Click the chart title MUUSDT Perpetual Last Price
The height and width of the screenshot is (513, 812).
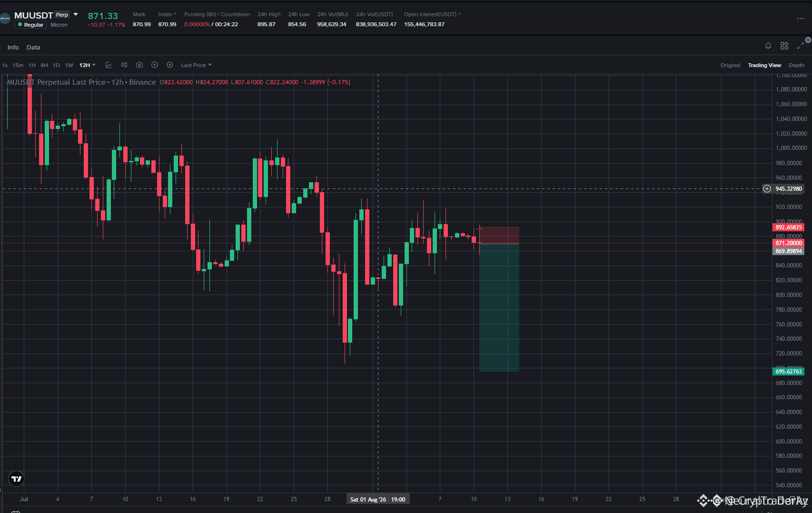tap(56, 82)
